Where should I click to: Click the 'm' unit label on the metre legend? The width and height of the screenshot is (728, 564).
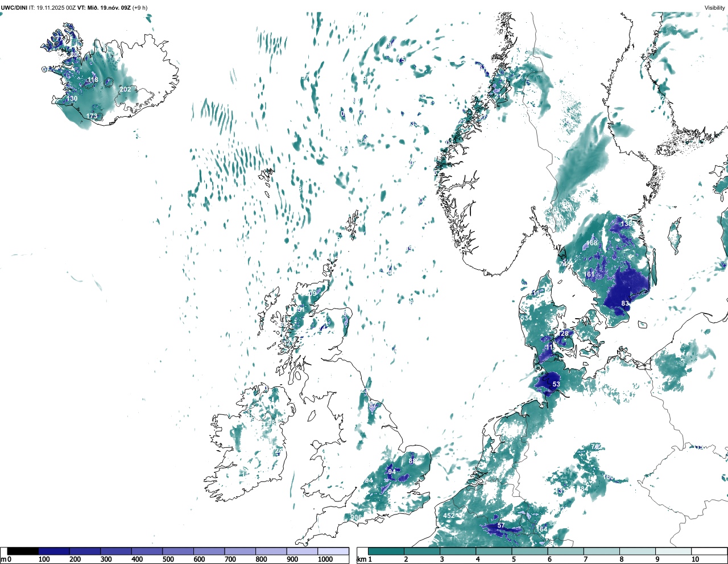3,559
